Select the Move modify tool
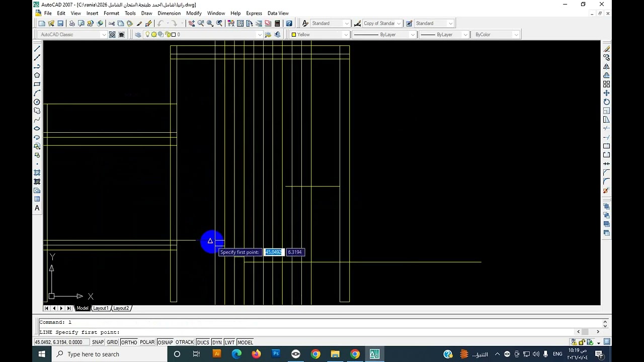Screen dimensions: 644x362 607,93
